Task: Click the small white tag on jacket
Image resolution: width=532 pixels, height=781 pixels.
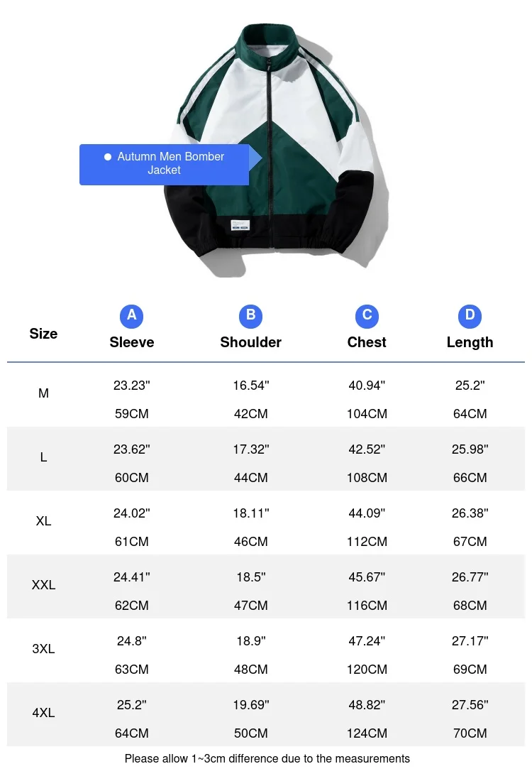Action: [240, 226]
